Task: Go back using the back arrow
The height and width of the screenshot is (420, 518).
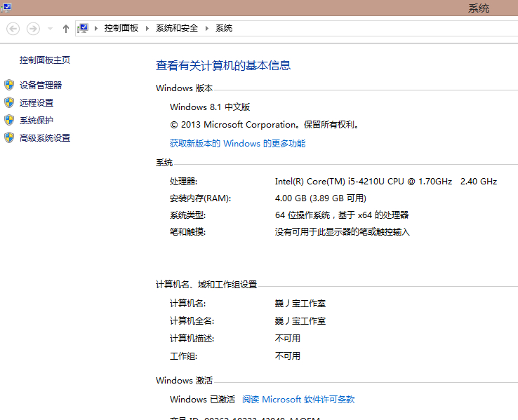Action: coord(13,29)
